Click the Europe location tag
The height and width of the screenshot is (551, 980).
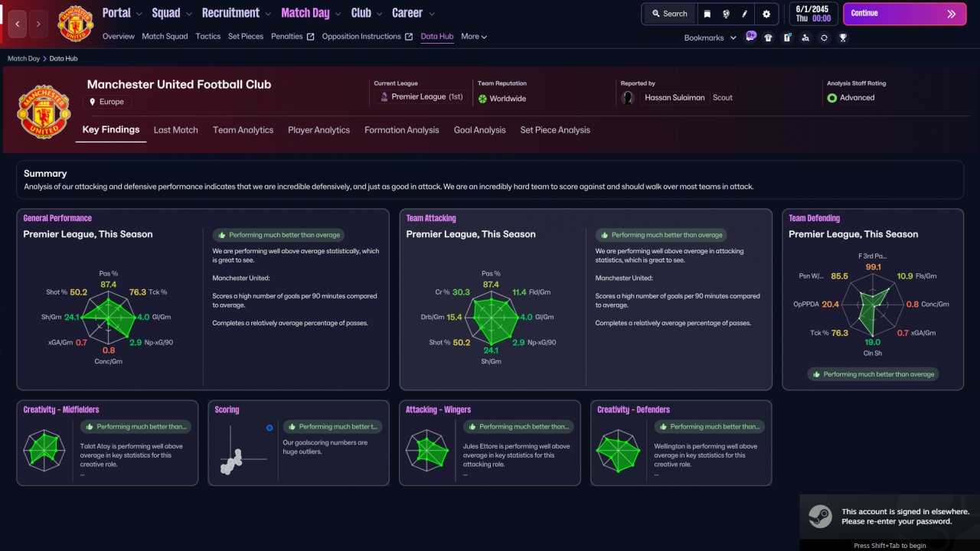[x=107, y=102]
